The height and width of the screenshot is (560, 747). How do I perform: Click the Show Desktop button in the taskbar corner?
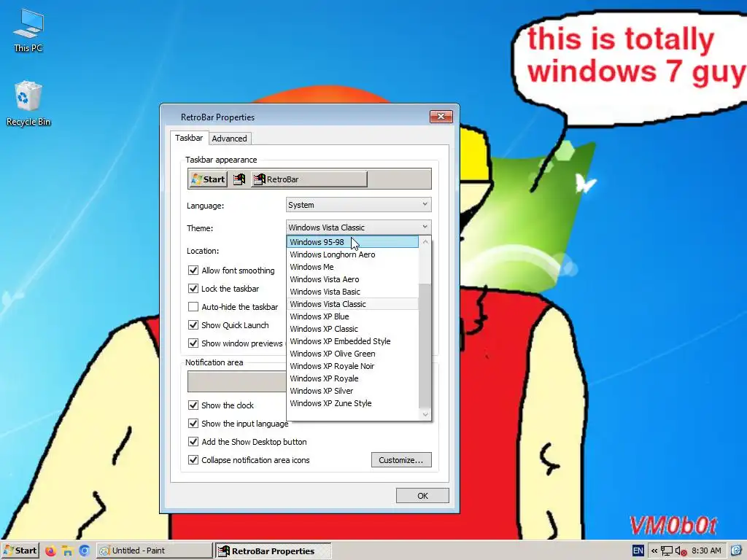point(737,551)
